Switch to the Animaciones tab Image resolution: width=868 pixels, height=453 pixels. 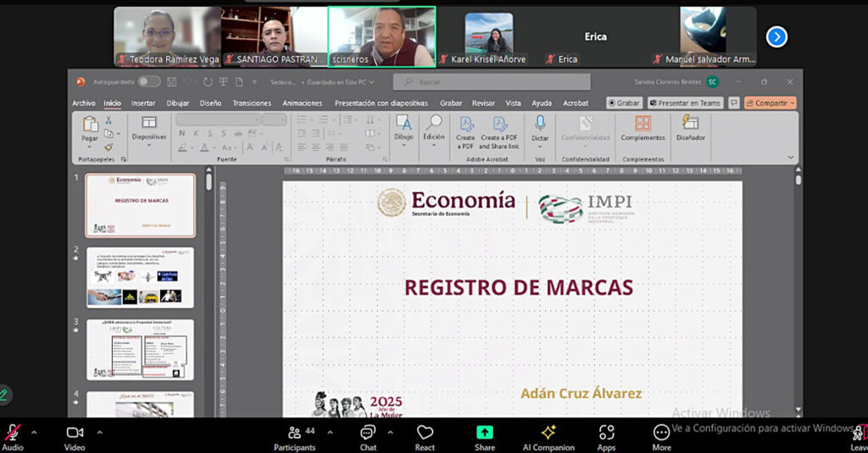303,103
